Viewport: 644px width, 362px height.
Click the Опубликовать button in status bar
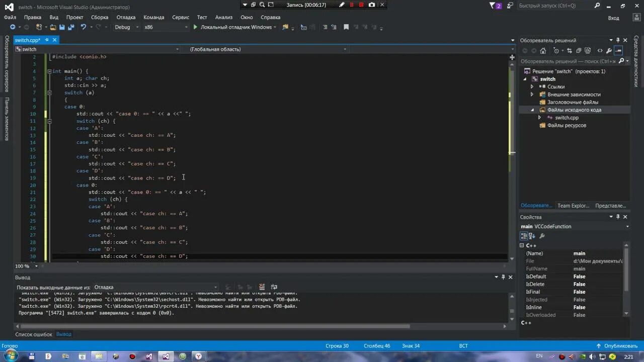(x=617, y=345)
